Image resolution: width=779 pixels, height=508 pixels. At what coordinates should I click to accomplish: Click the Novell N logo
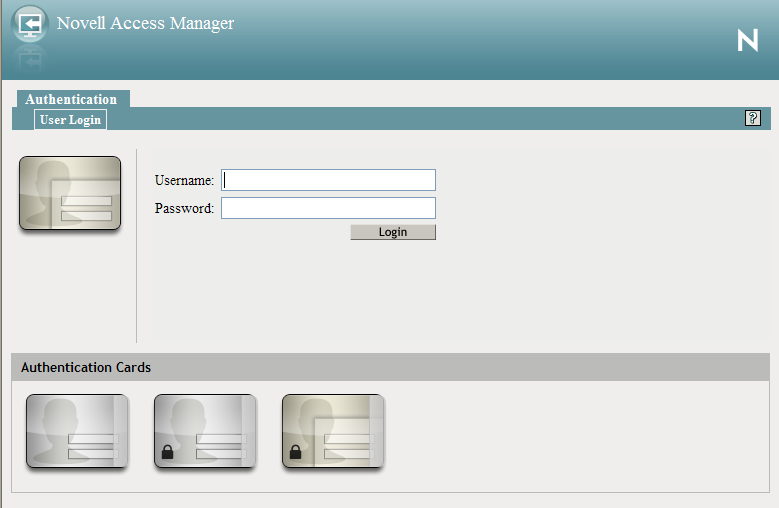click(x=747, y=40)
